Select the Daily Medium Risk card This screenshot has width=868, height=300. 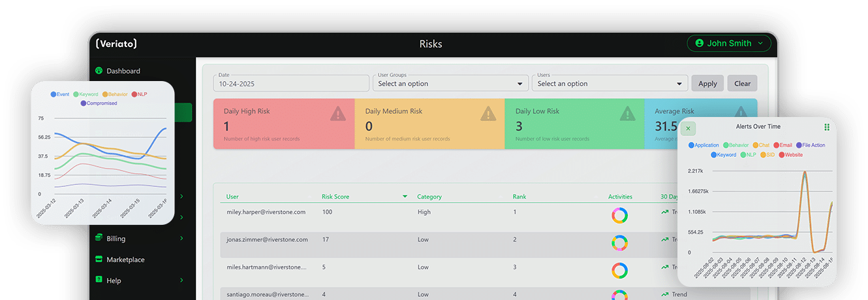[x=429, y=124]
